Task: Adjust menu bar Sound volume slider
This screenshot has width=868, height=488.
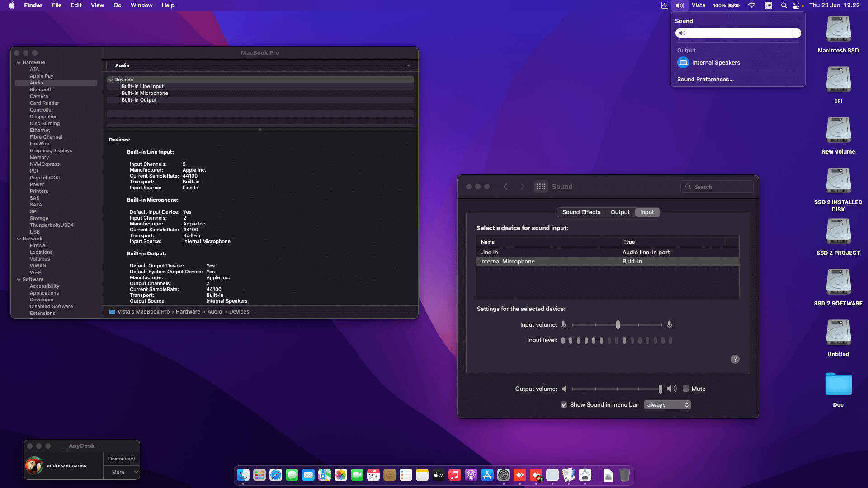Action: [x=738, y=33]
